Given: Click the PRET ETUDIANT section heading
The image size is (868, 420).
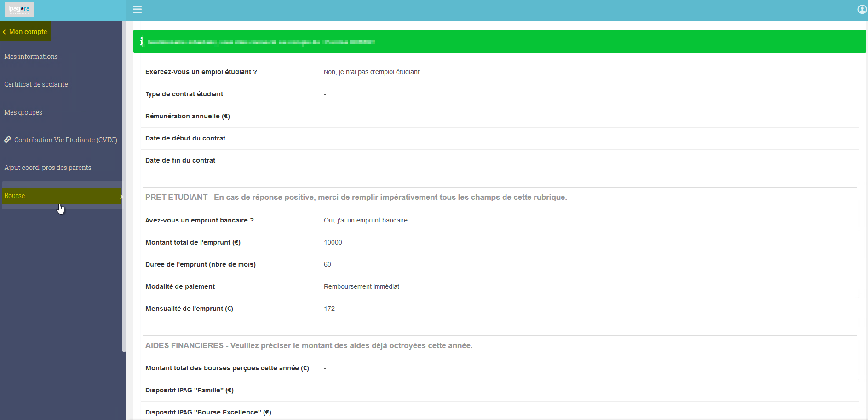Looking at the screenshot, I should pos(356,197).
